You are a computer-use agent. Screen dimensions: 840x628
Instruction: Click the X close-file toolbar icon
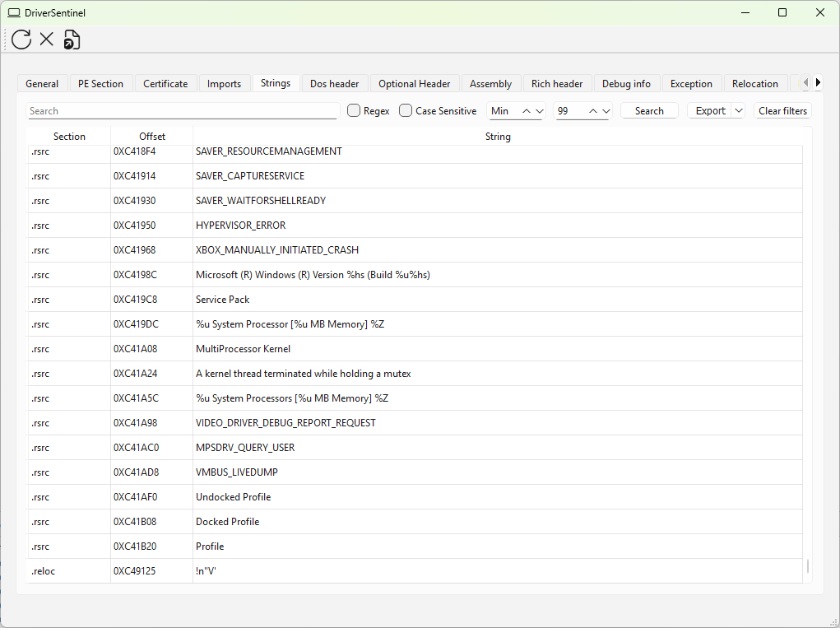(47, 39)
